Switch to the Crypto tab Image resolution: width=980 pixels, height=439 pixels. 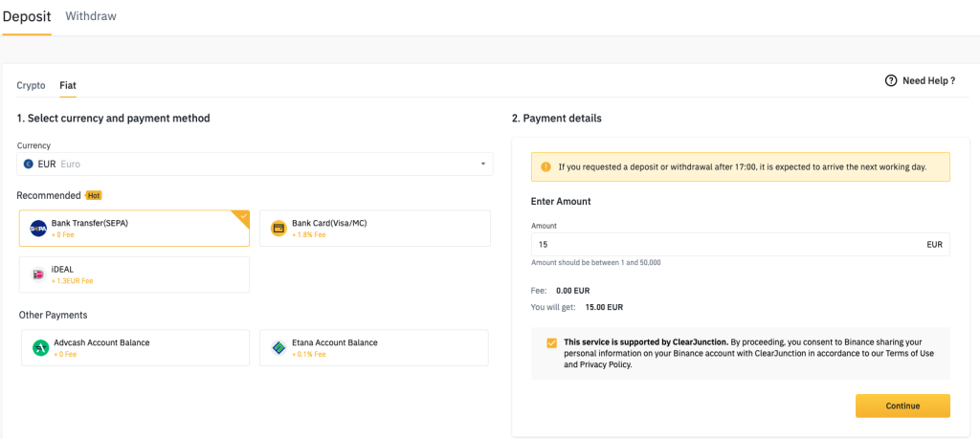click(x=31, y=85)
